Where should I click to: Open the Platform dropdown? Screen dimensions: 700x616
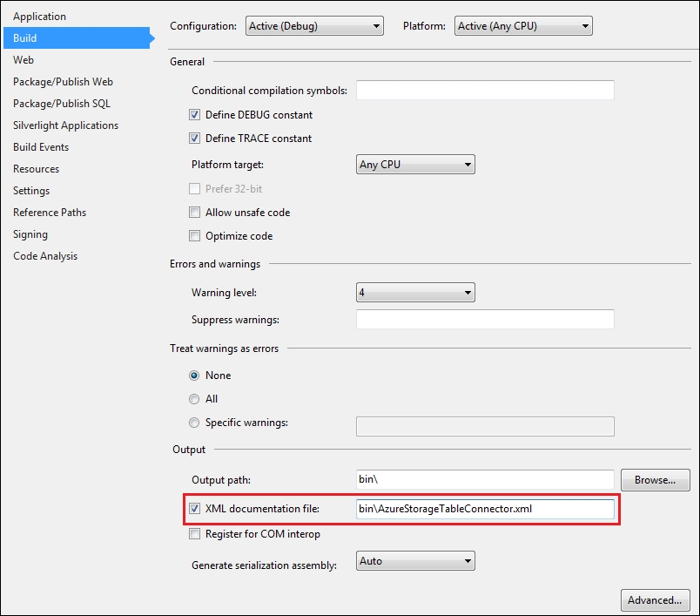click(523, 26)
